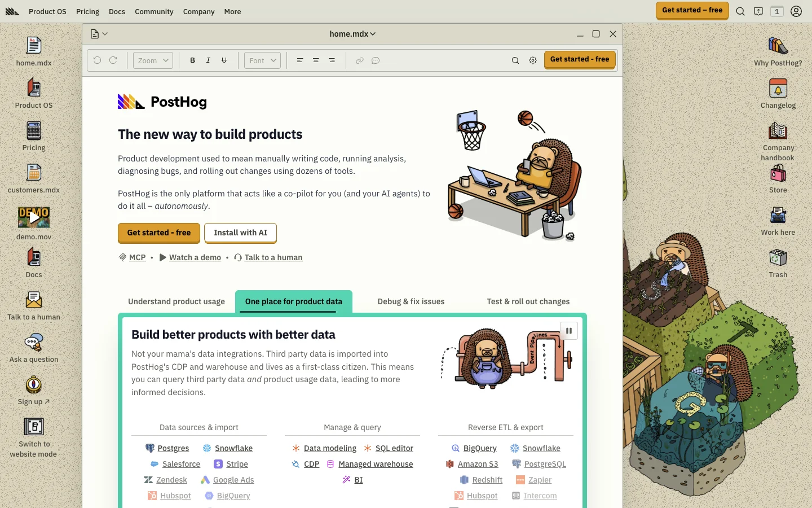The width and height of the screenshot is (812, 508).
Task: Open the help question-mark icon in top bar
Action: [x=758, y=11]
